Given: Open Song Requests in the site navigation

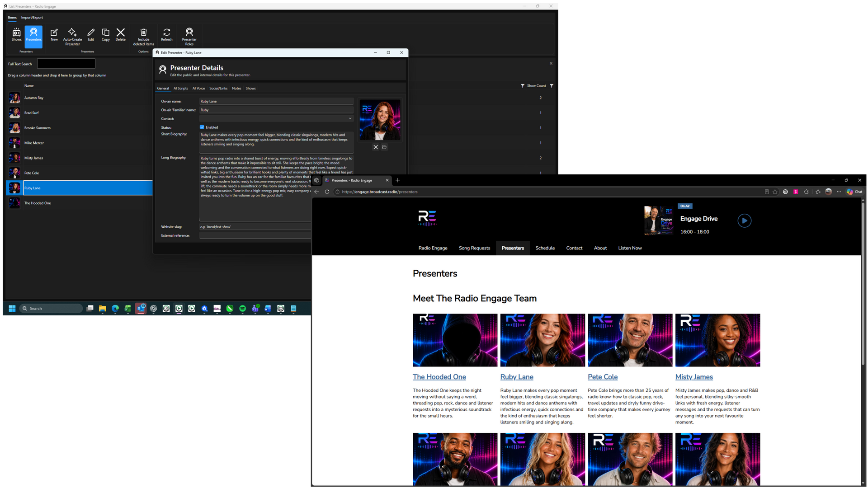Looking at the screenshot, I should (475, 248).
